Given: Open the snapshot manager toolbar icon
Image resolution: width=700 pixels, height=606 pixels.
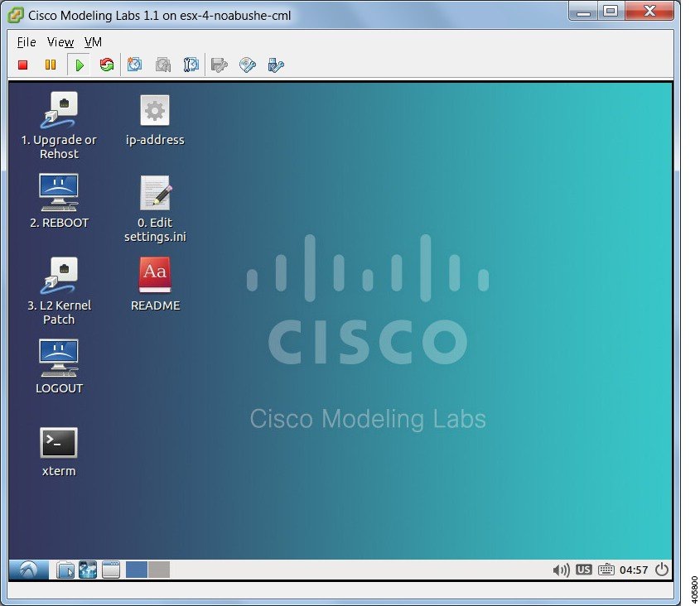Looking at the screenshot, I should 191,65.
